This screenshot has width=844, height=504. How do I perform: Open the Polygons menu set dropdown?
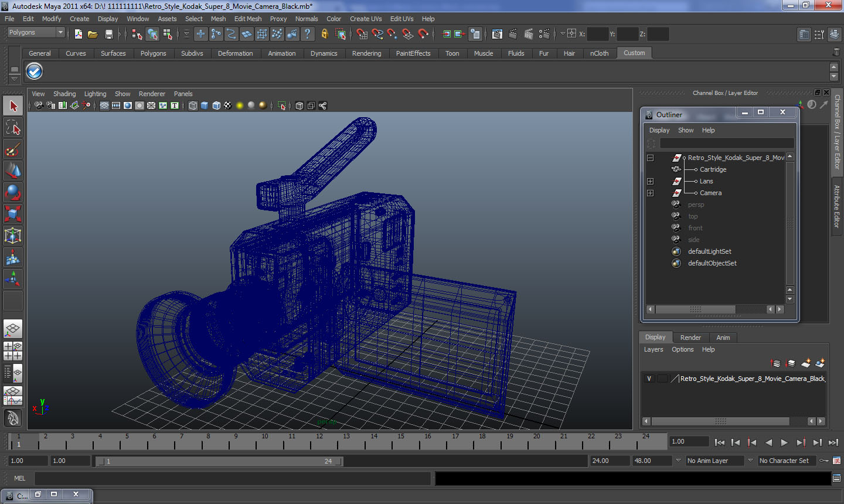pyautogui.click(x=35, y=33)
